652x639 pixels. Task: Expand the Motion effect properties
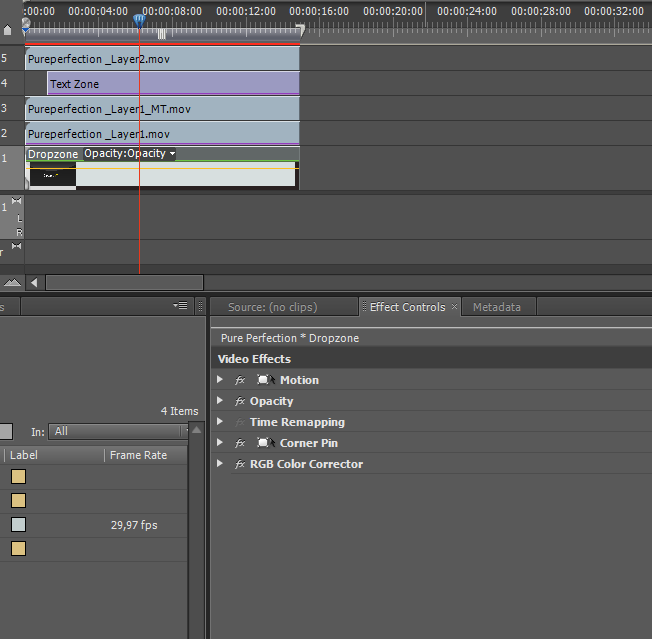point(220,380)
